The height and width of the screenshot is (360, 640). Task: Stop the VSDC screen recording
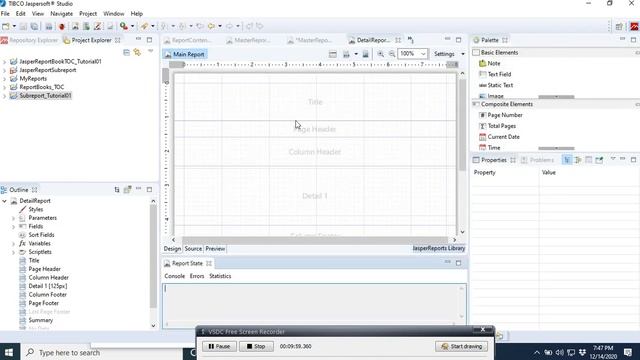[256, 346]
